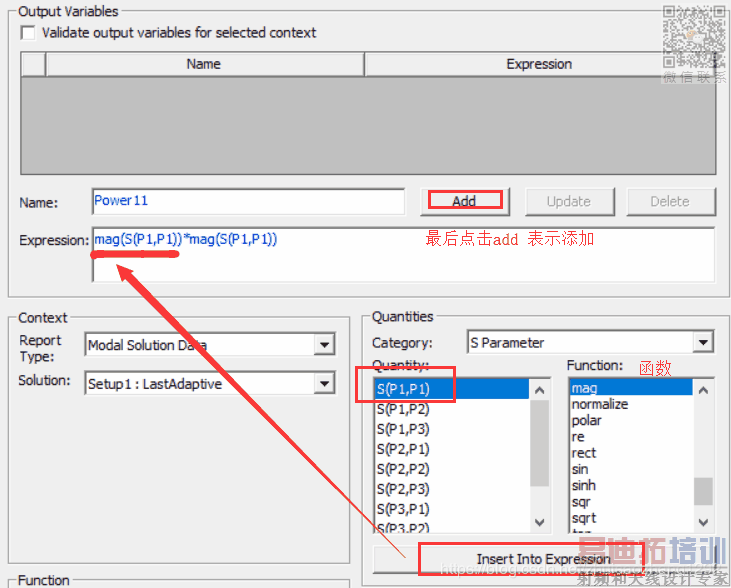Click the Add button
The width and height of the screenshot is (731, 588).
[x=465, y=201]
